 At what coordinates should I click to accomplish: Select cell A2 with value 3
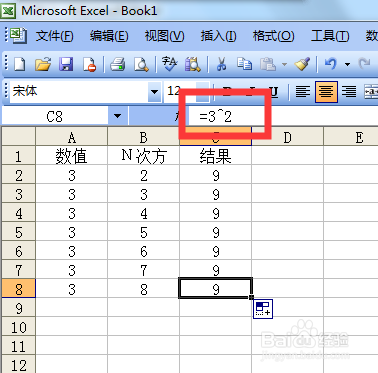71,175
